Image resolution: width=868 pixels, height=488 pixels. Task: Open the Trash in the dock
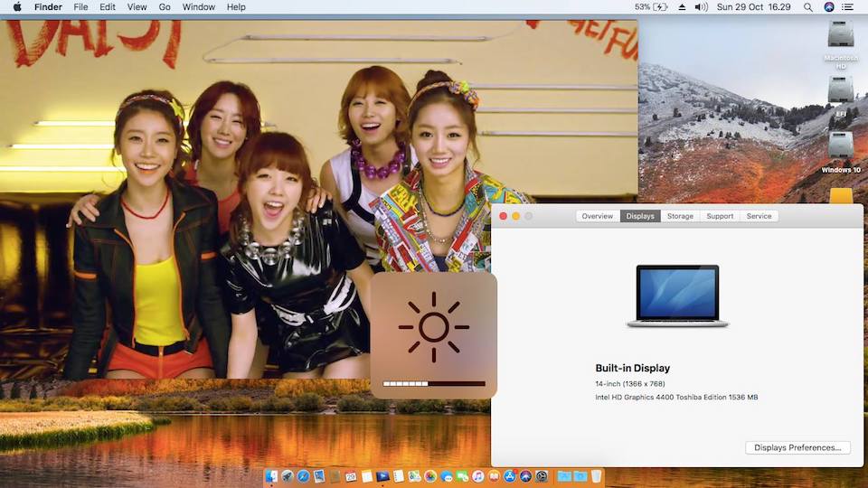[596, 476]
